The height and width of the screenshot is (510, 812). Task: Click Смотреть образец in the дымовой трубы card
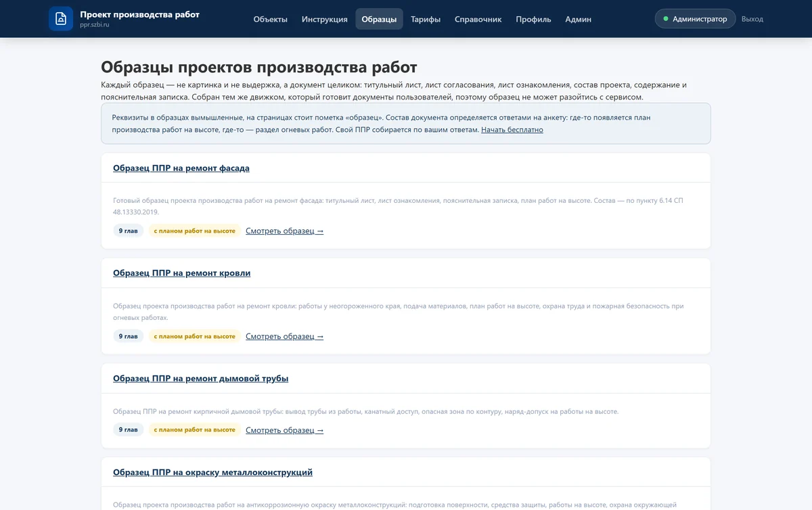(x=285, y=430)
